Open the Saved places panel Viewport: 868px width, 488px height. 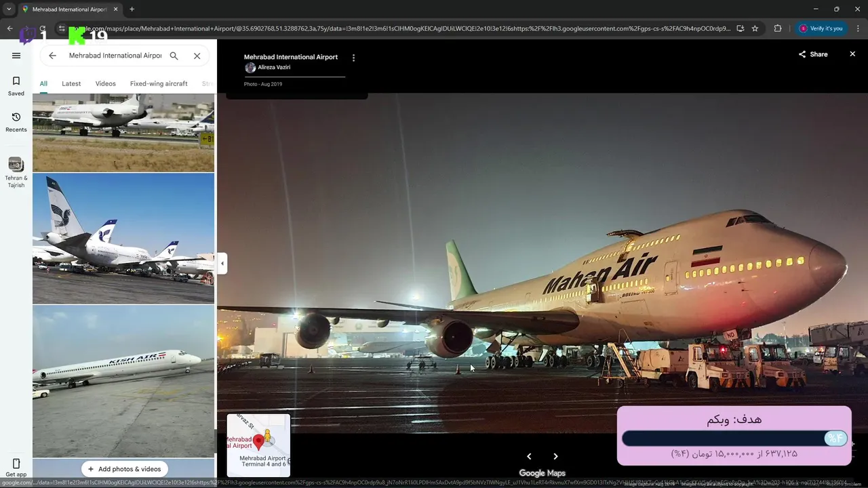coord(16,86)
